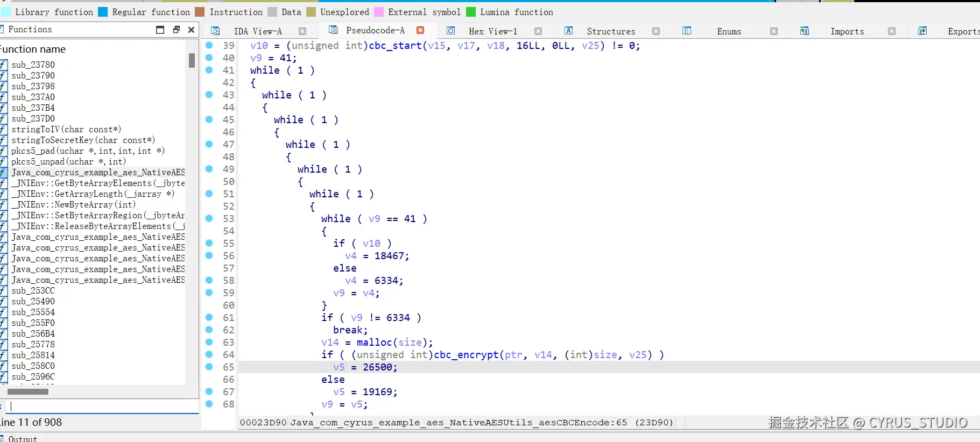Image resolution: width=980 pixels, height=442 pixels.
Task: Close the Functions panel
Action: 191,30
